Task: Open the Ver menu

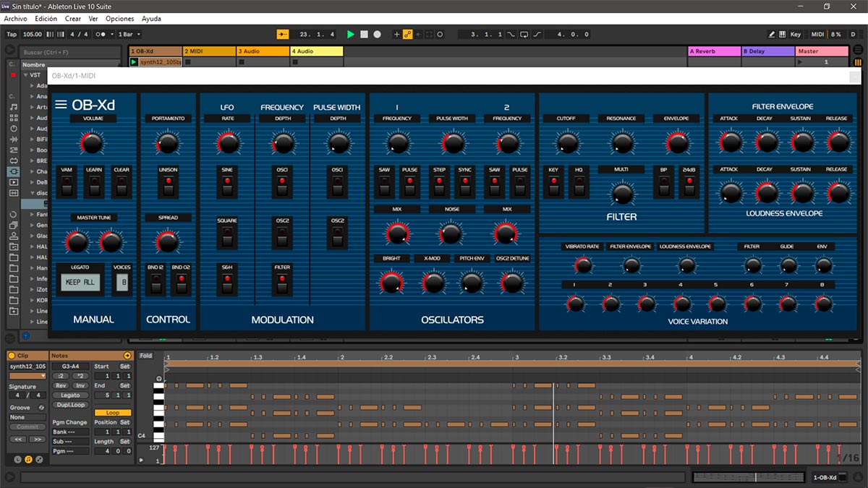Action: (93, 18)
